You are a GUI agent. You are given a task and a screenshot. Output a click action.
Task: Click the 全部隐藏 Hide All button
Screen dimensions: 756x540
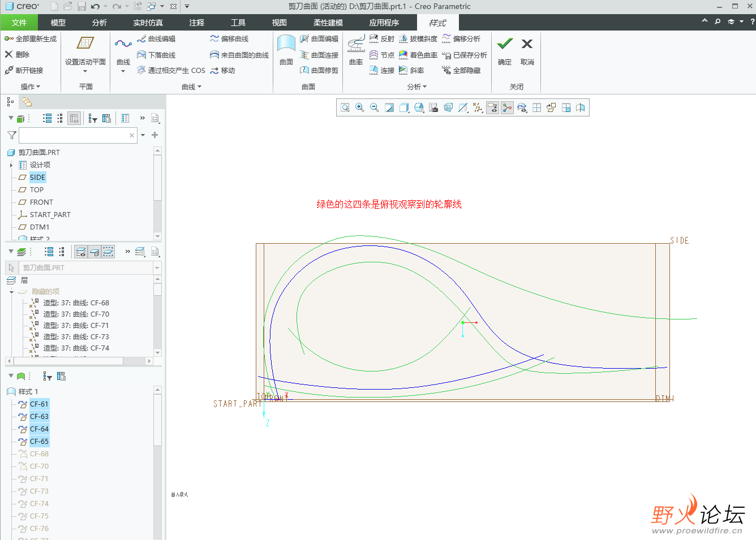pyautogui.click(x=462, y=71)
